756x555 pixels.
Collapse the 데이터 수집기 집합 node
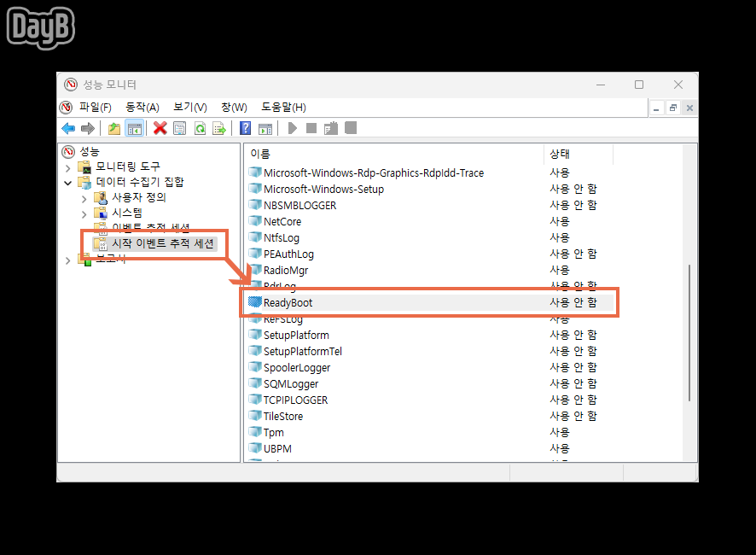tap(67, 181)
